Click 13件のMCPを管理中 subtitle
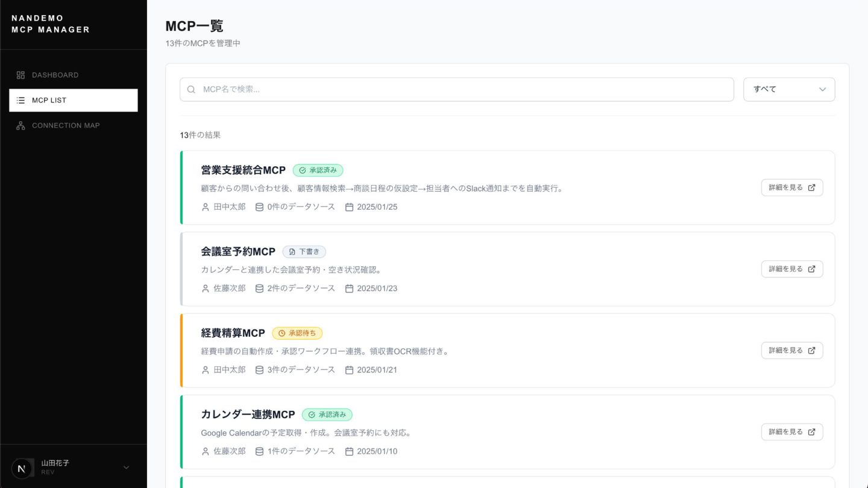Image resolution: width=868 pixels, height=488 pixels. [203, 43]
